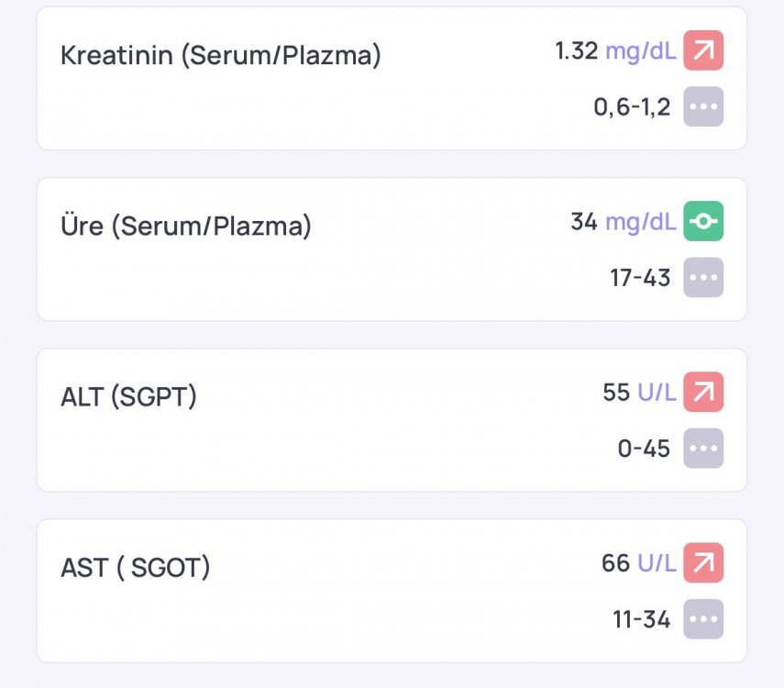Select the AST ( SGOT) test name

point(136,568)
